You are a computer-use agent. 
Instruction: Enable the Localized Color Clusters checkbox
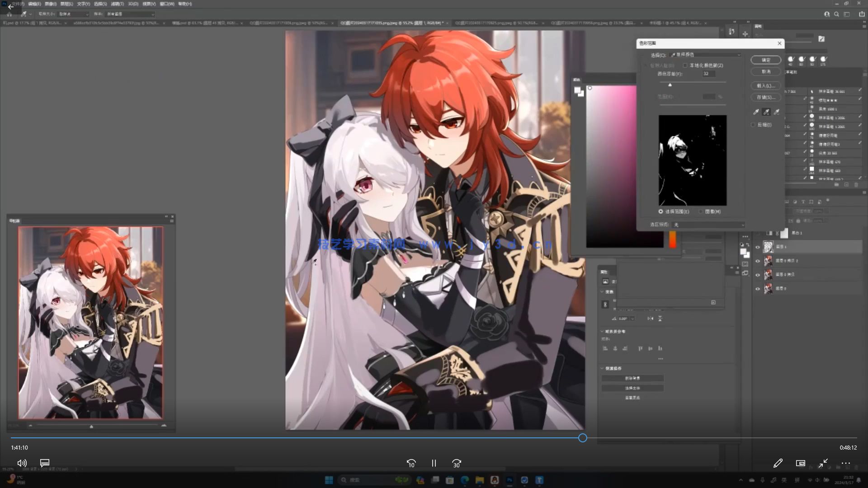[685, 66]
